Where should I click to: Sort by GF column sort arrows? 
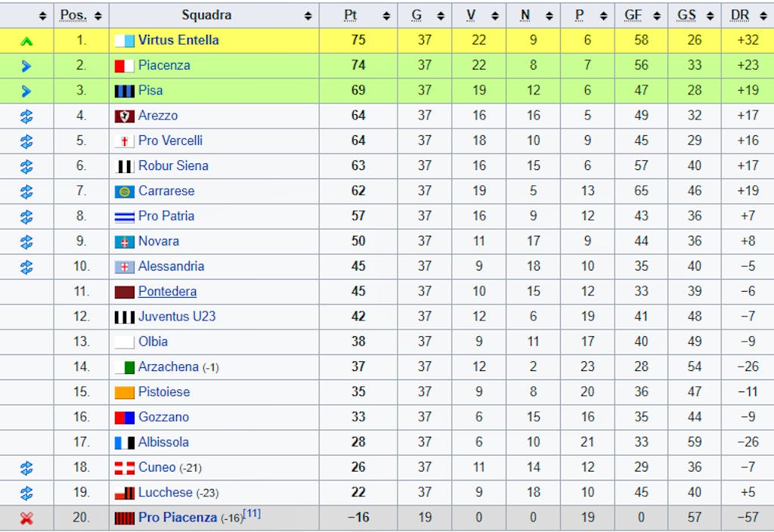point(657,16)
